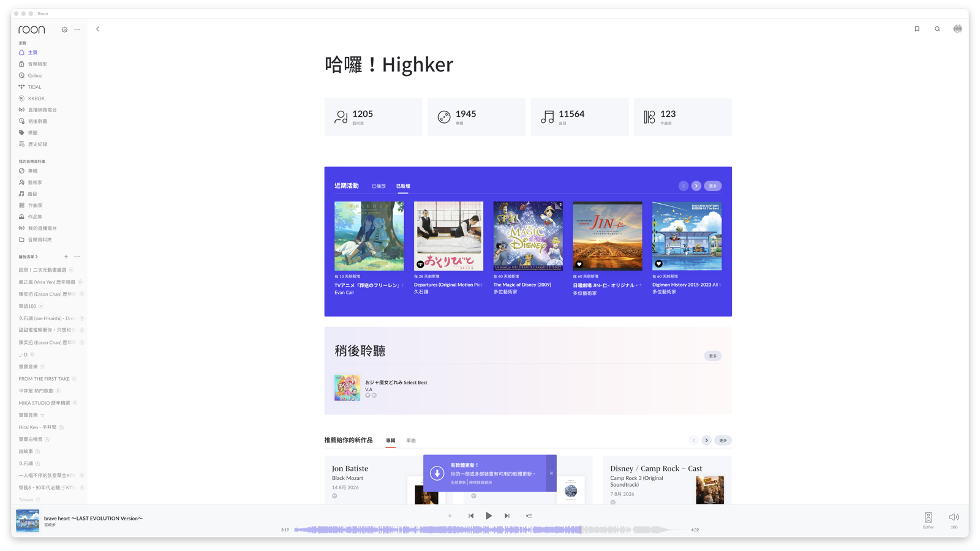Open KKBOX in the sidebar

click(x=36, y=98)
